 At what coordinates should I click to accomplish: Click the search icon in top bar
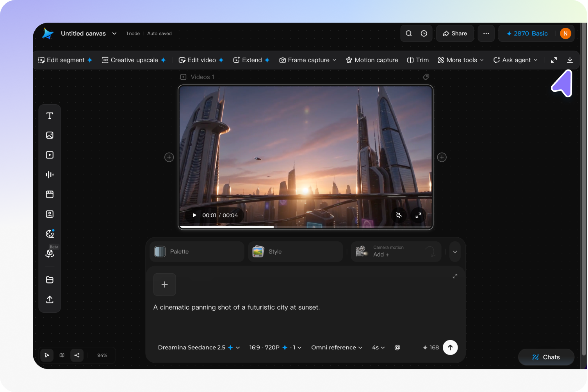(x=409, y=34)
